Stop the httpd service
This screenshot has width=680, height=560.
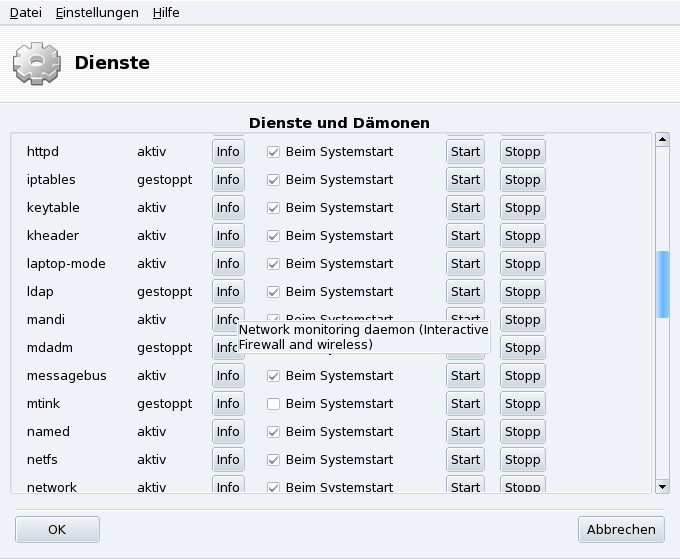click(x=523, y=152)
